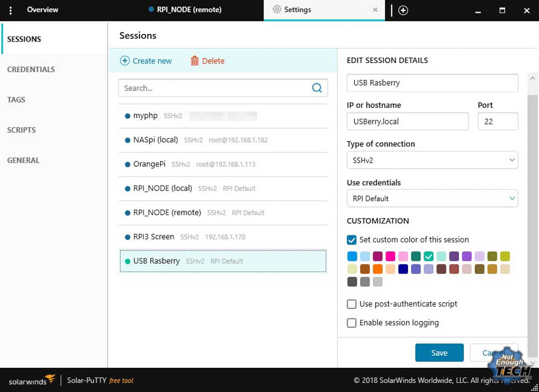
Task: Click the IP or hostname field
Action: coord(407,121)
